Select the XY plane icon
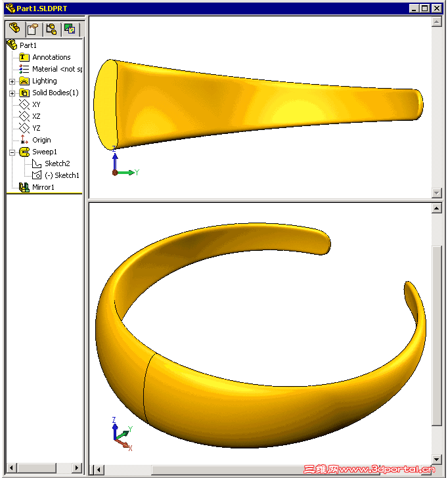The image size is (448, 478). coord(24,104)
